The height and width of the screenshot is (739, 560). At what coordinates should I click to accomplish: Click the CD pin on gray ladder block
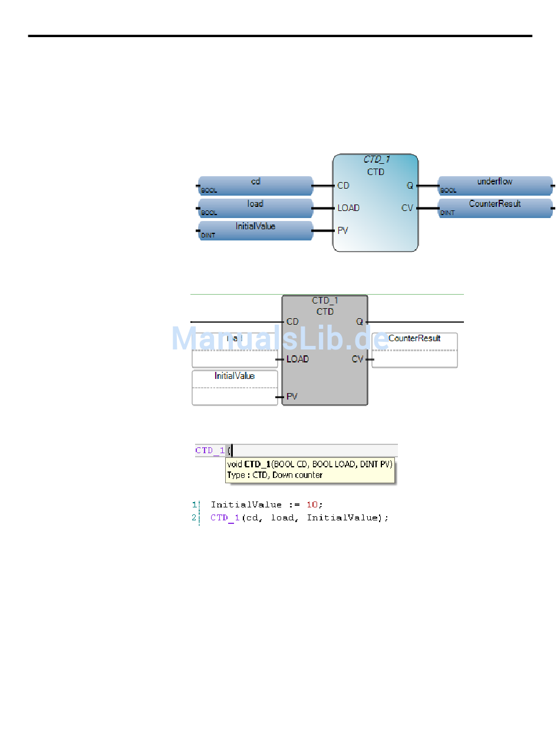tap(292, 322)
